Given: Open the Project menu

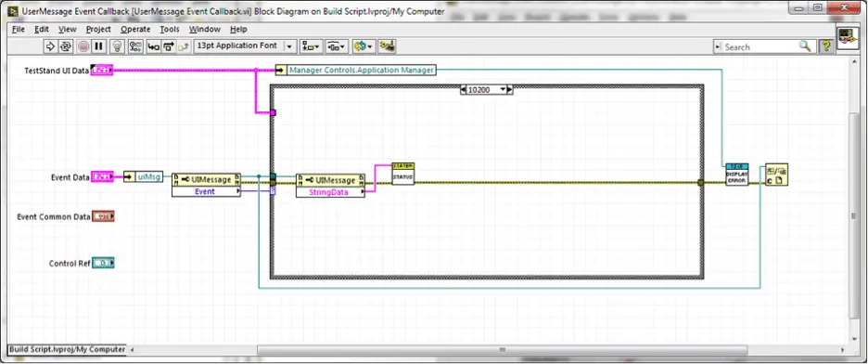Looking at the screenshot, I should (x=98, y=30).
